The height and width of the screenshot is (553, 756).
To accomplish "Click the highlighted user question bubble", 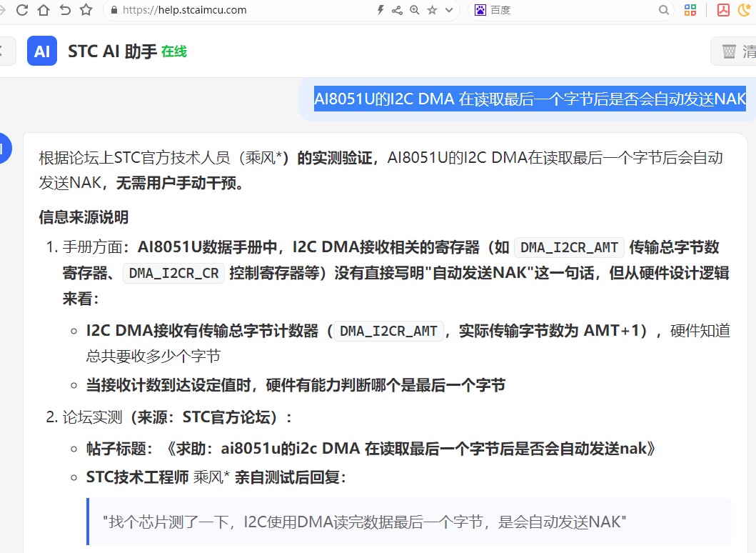I will (530, 99).
